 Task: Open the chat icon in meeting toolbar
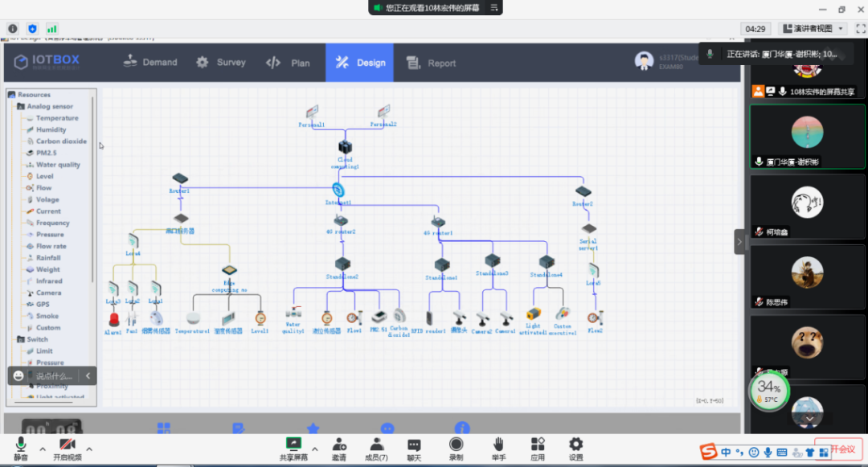[x=414, y=444]
